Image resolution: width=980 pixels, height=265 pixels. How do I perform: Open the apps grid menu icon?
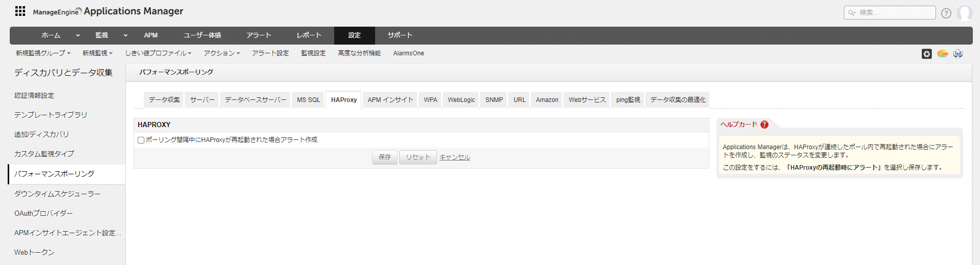[x=20, y=11]
